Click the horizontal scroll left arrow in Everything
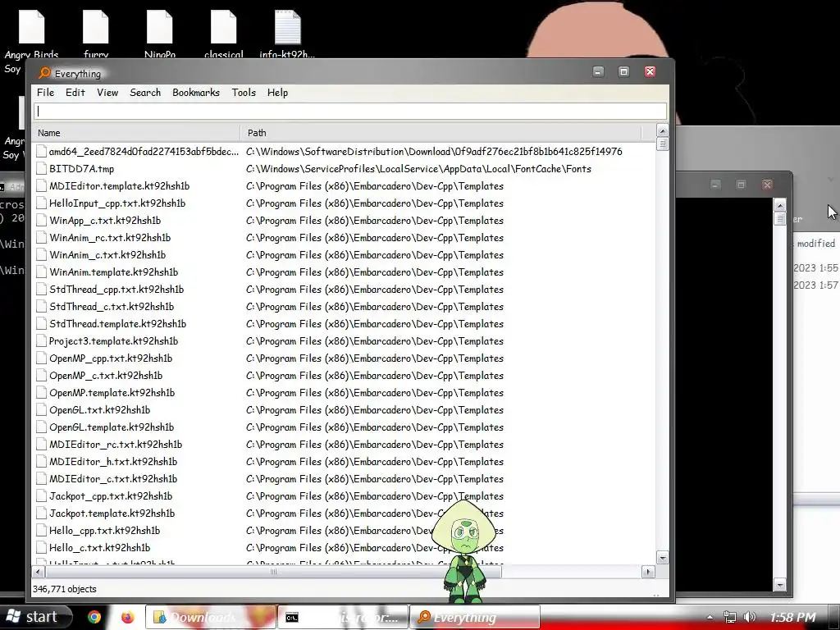This screenshot has width=840, height=630. [x=38, y=572]
